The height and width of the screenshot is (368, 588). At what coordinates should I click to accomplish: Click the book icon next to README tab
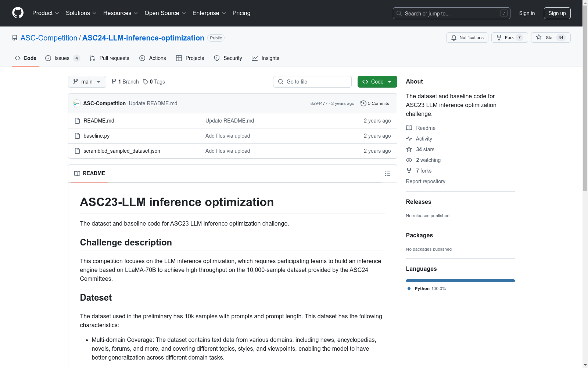click(77, 173)
